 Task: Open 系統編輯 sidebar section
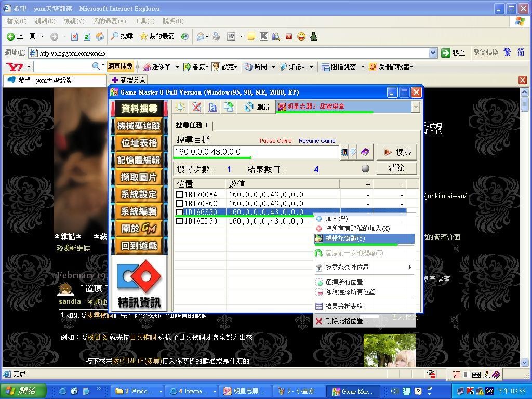tap(139, 211)
